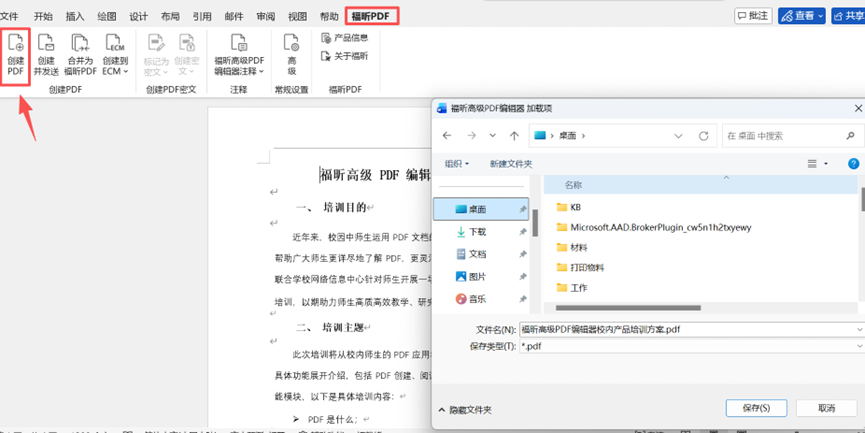Open the 审阅 (Review) tab

265,16
